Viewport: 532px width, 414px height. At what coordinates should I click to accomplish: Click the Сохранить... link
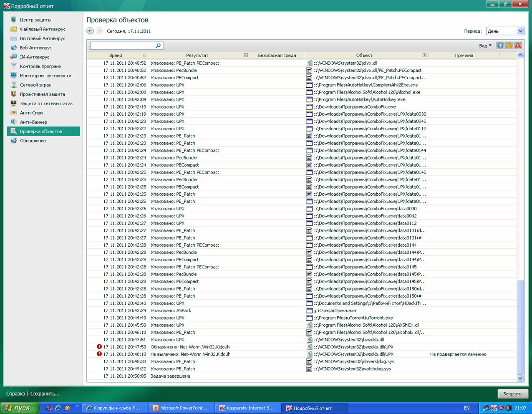(45, 394)
